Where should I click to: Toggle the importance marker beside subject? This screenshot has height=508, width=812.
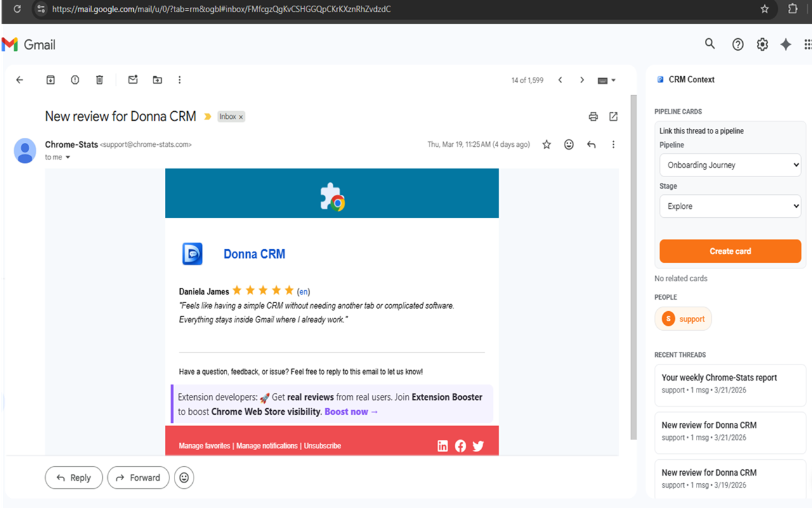pyautogui.click(x=207, y=117)
